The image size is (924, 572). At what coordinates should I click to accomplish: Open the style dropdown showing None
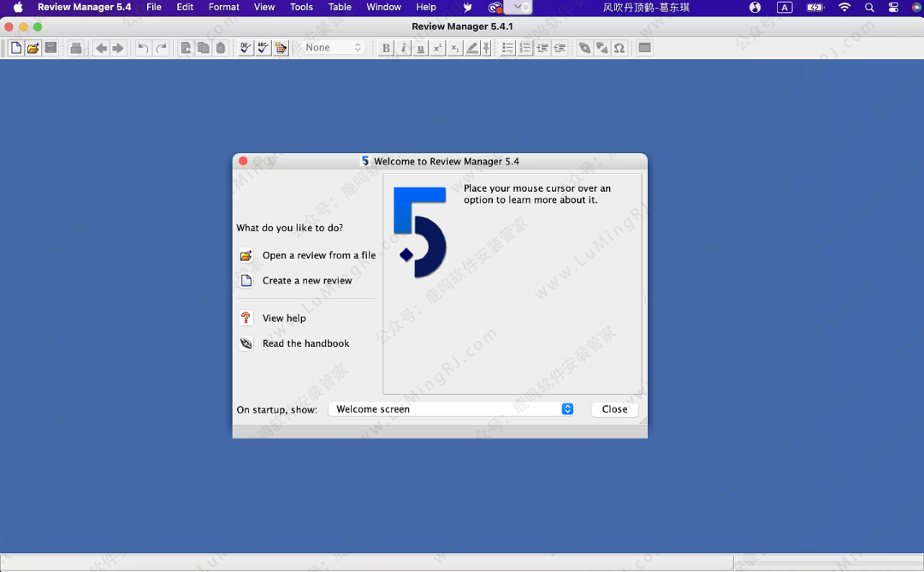334,48
